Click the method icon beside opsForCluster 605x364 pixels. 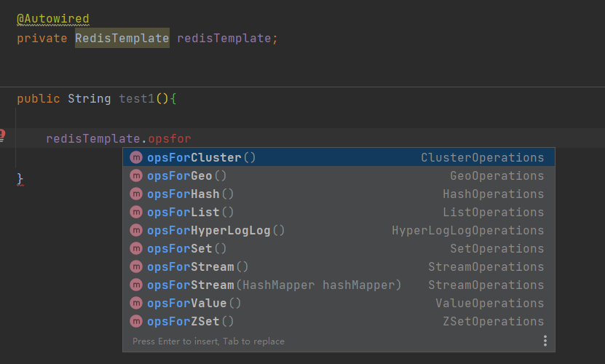coord(136,157)
